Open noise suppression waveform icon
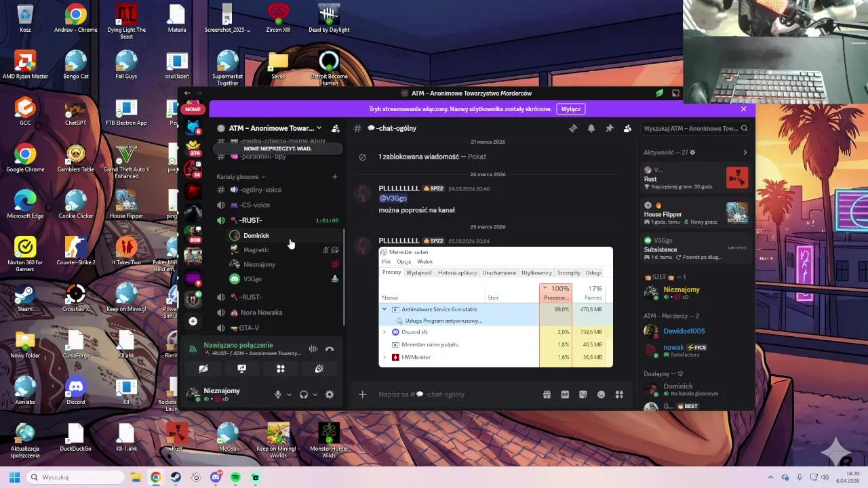 [313, 349]
